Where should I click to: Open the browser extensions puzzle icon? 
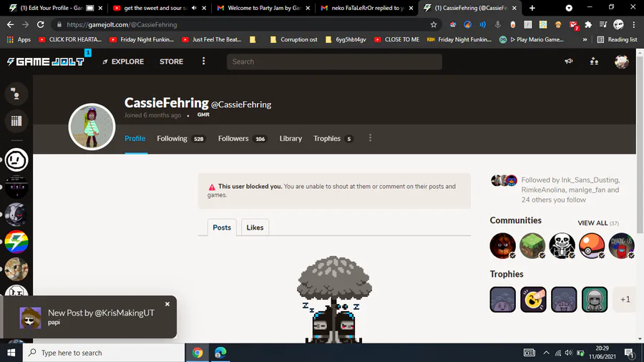(588, 24)
